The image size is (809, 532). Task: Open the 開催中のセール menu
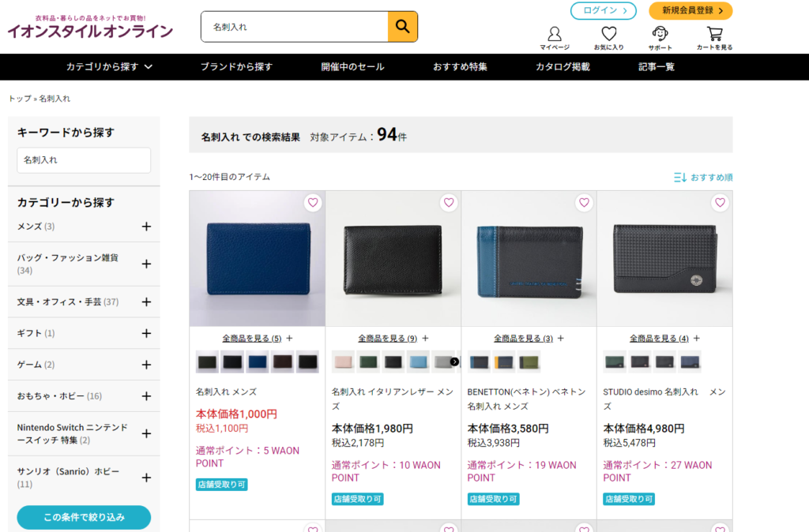353,67
